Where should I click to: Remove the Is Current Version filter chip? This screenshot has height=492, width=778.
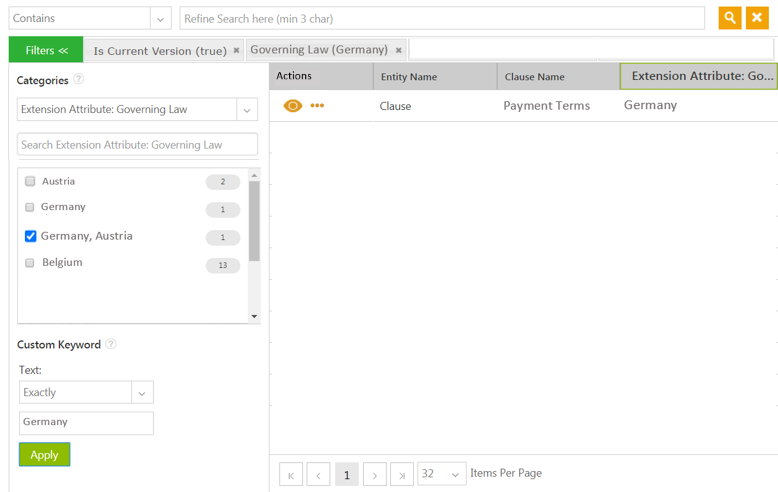237,50
